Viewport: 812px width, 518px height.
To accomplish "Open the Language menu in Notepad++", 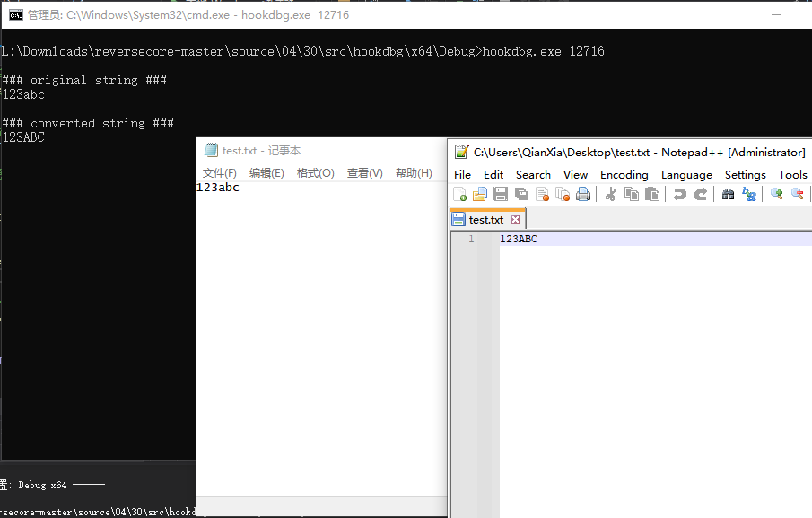I will pos(685,174).
